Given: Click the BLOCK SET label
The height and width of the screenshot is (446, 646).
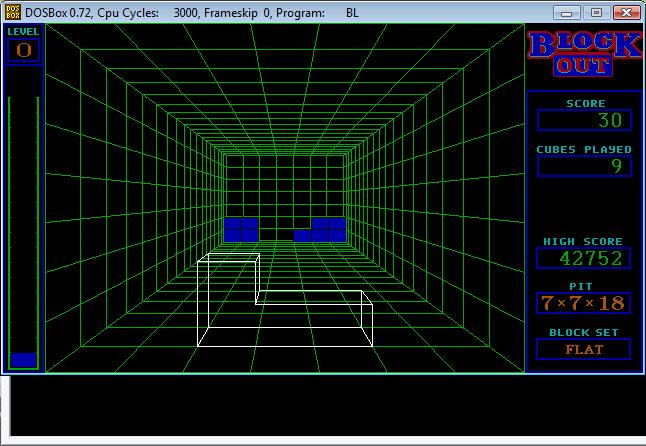Looking at the screenshot, I should tap(584, 332).
